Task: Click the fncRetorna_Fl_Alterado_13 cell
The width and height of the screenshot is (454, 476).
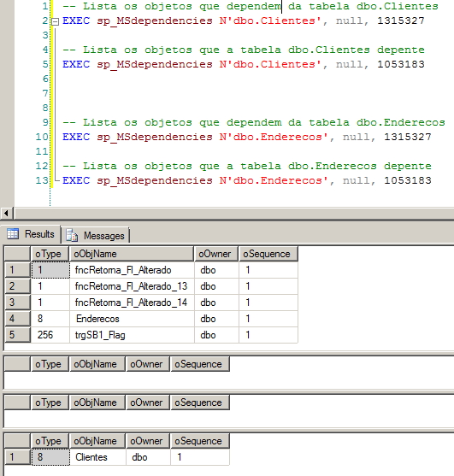Action: coord(132,286)
